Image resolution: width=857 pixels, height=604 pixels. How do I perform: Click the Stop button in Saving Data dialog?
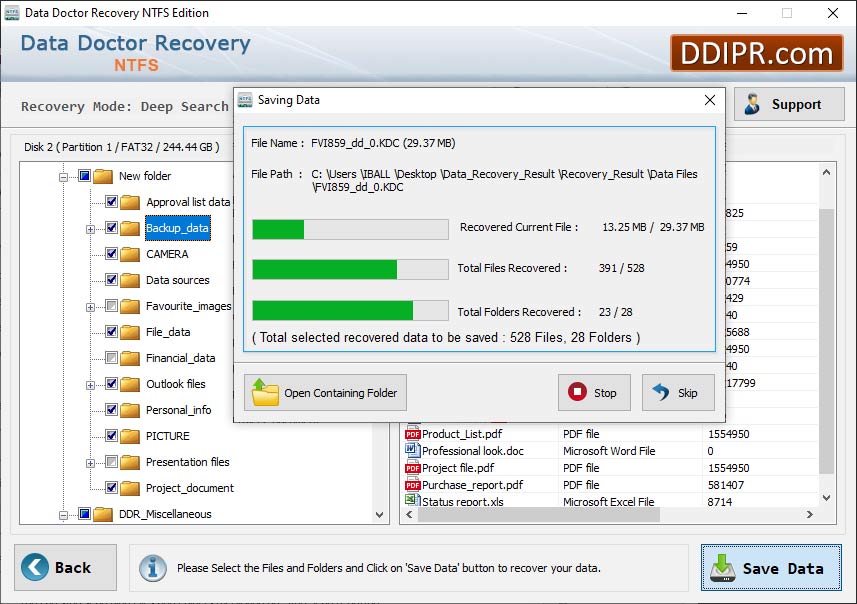[x=594, y=392]
